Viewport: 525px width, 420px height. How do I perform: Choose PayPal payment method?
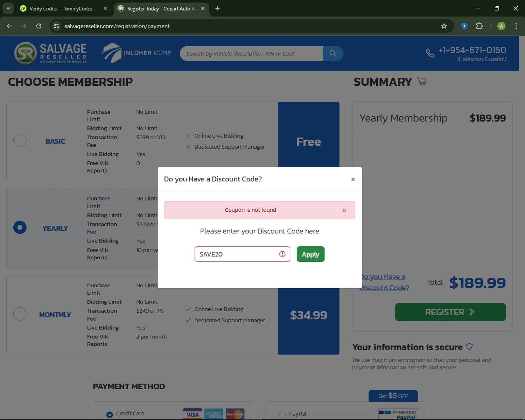click(x=282, y=415)
